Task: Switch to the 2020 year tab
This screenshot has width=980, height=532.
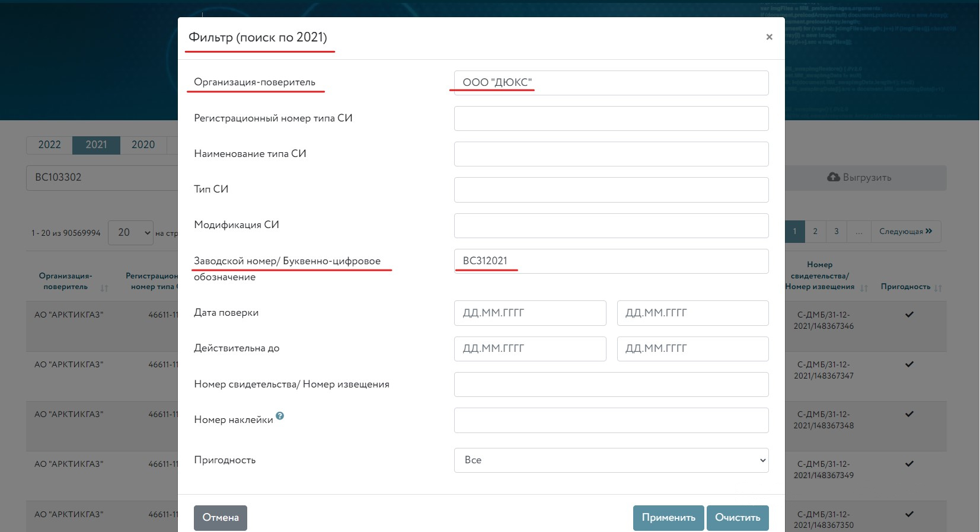Action: (x=143, y=145)
